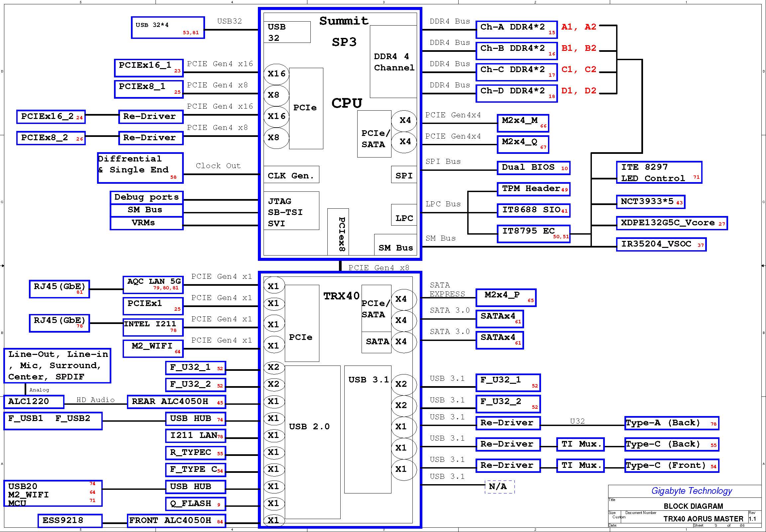Select the red "D1, D2" slot label
766x532 pixels.
pos(579,91)
